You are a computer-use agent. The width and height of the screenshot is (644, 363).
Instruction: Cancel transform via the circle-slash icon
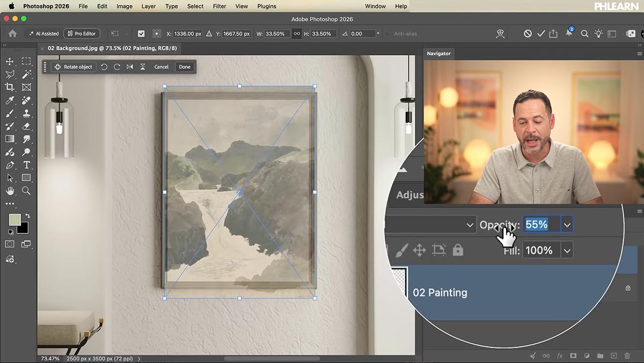528,33
